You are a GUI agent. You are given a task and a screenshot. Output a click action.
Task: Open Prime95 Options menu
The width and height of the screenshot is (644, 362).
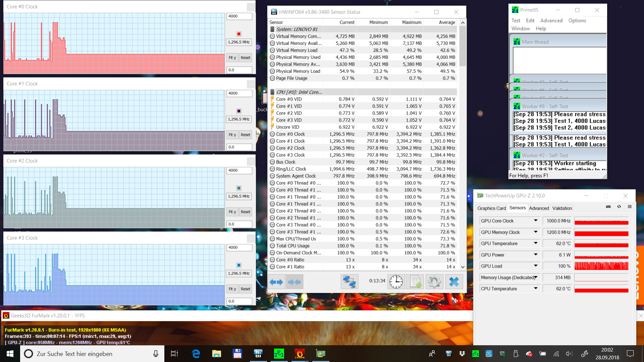pyautogui.click(x=577, y=20)
